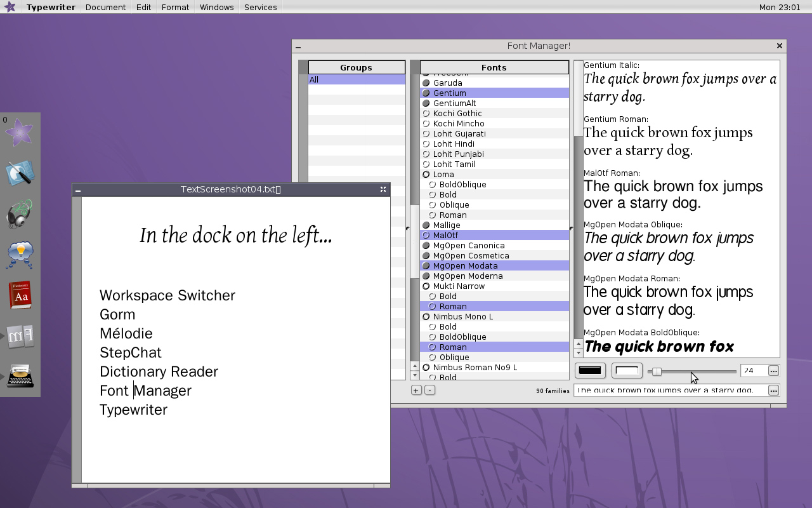Open the Services menu
Viewport: 812px width, 508px height.
tap(260, 7)
